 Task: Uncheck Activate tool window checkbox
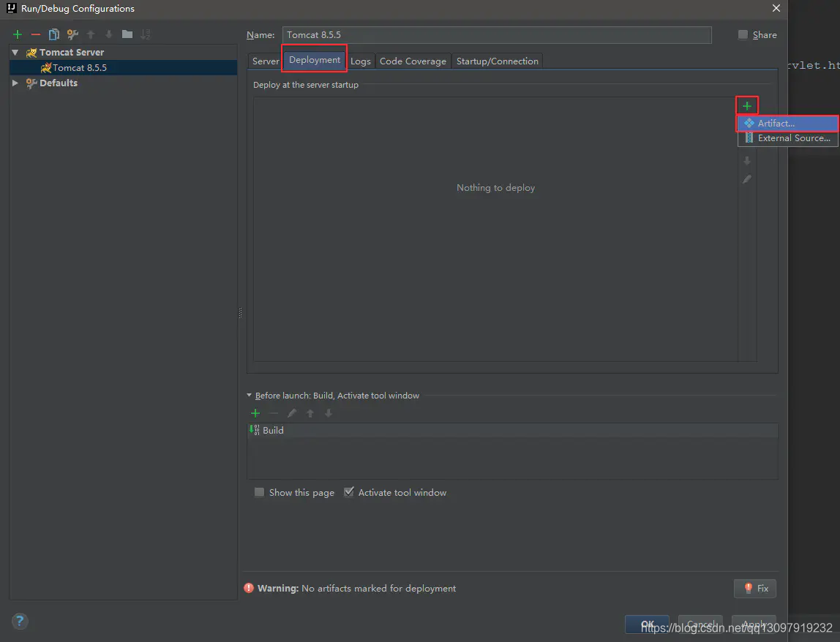pos(349,492)
